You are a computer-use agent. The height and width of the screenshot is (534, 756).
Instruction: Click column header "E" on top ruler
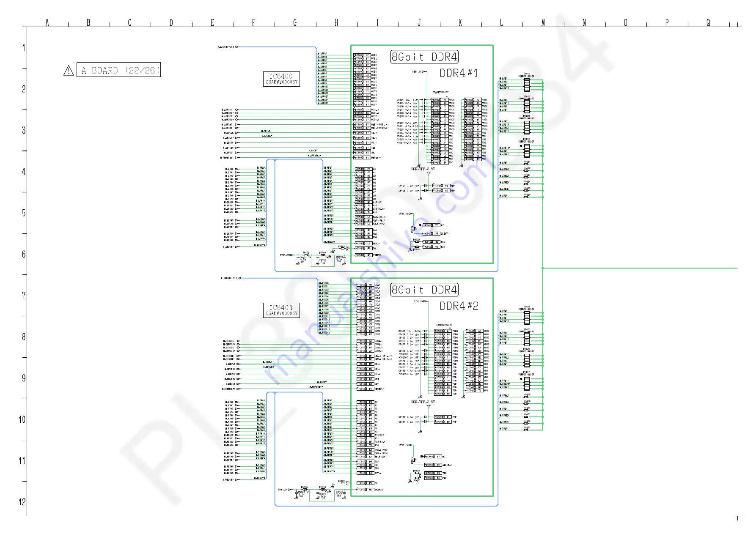tap(212, 22)
